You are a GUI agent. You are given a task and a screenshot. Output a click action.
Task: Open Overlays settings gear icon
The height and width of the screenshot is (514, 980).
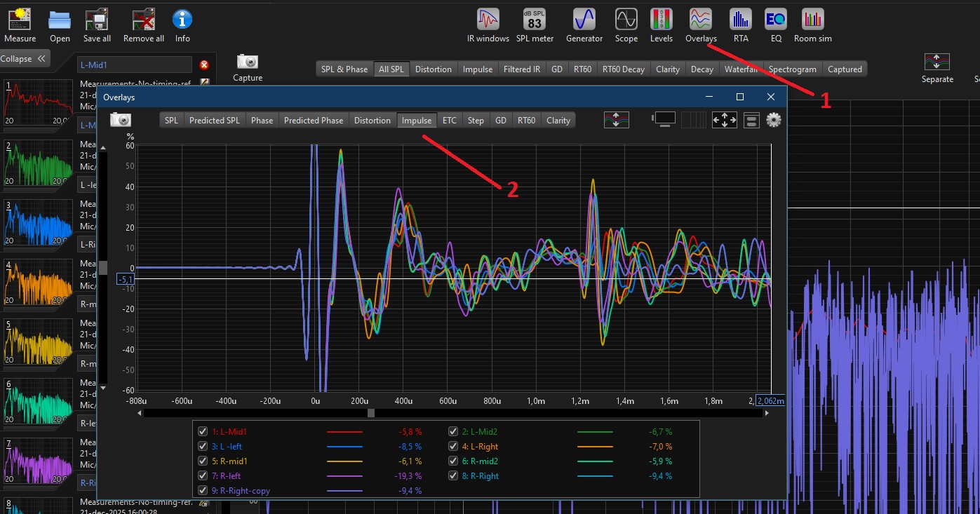774,120
